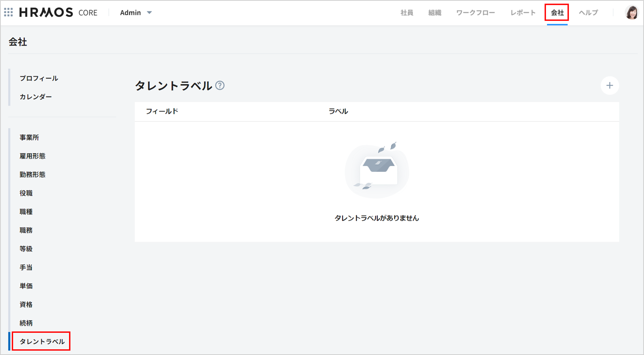The image size is (644, 355).
Task: Open the app grid launcher icon
Action: (9, 13)
